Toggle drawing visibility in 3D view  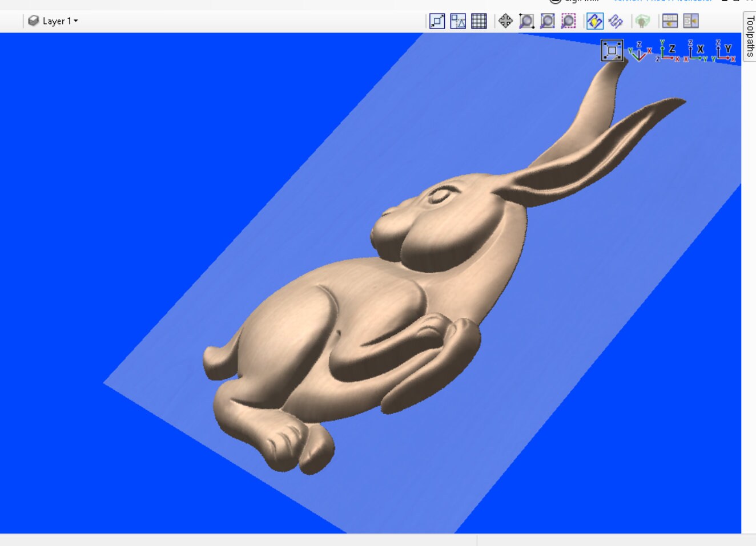594,22
